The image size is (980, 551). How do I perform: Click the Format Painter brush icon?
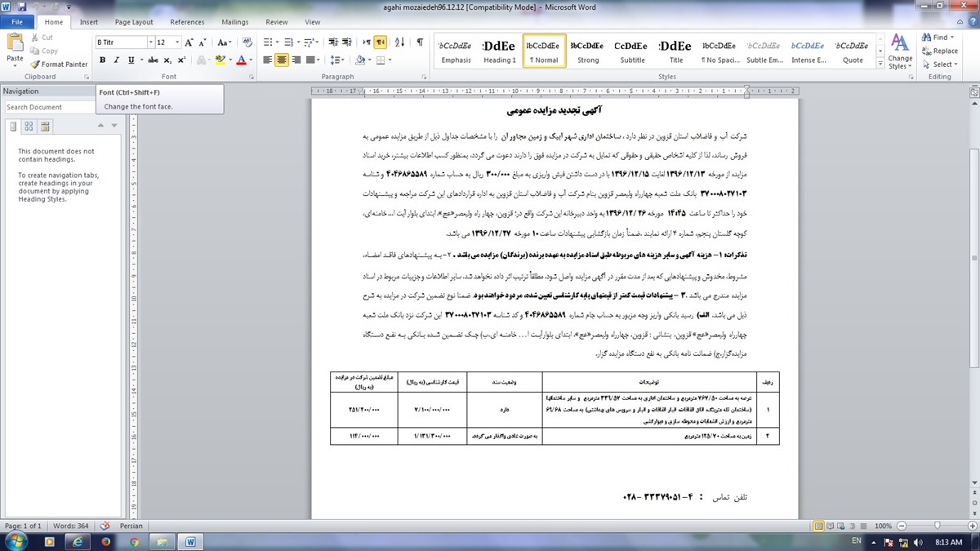point(34,64)
